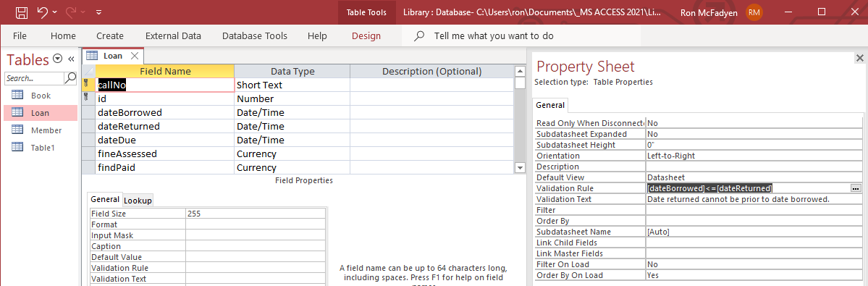Click the Filter property field
This screenshot has height=286, width=868.
pos(754,210)
